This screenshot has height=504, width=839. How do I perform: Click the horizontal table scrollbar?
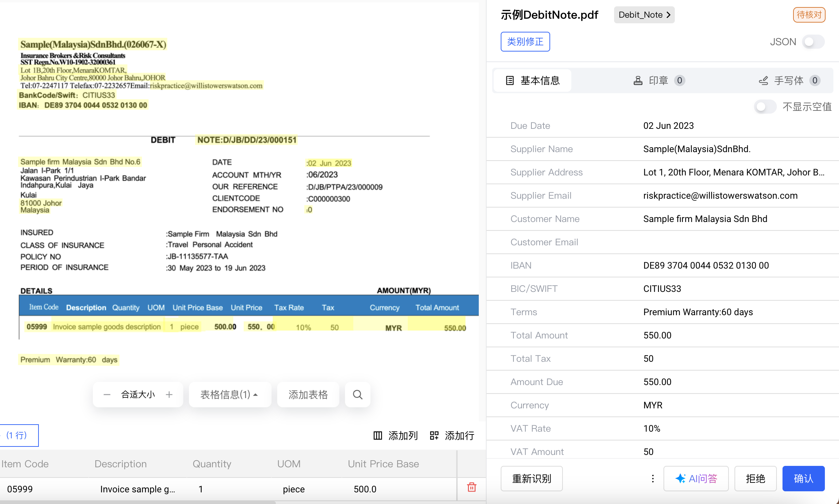pyautogui.click(x=138, y=502)
